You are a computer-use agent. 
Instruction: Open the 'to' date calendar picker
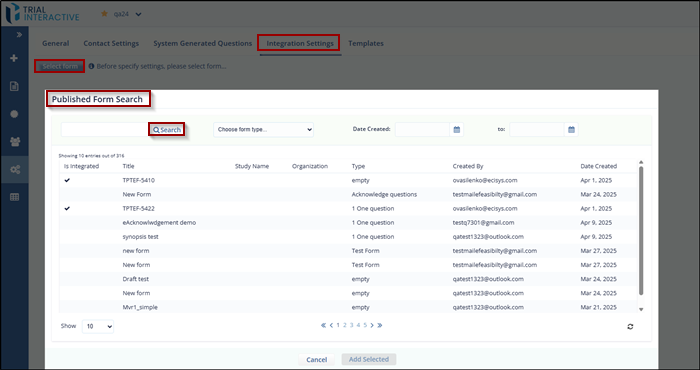click(x=571, y=129)
